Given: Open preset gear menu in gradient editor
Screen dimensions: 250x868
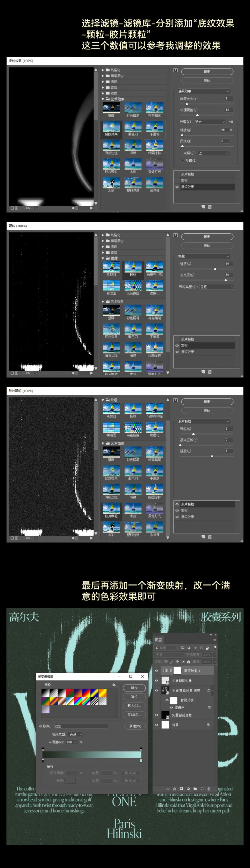Looking at the screenshot, I should [114, 685].
